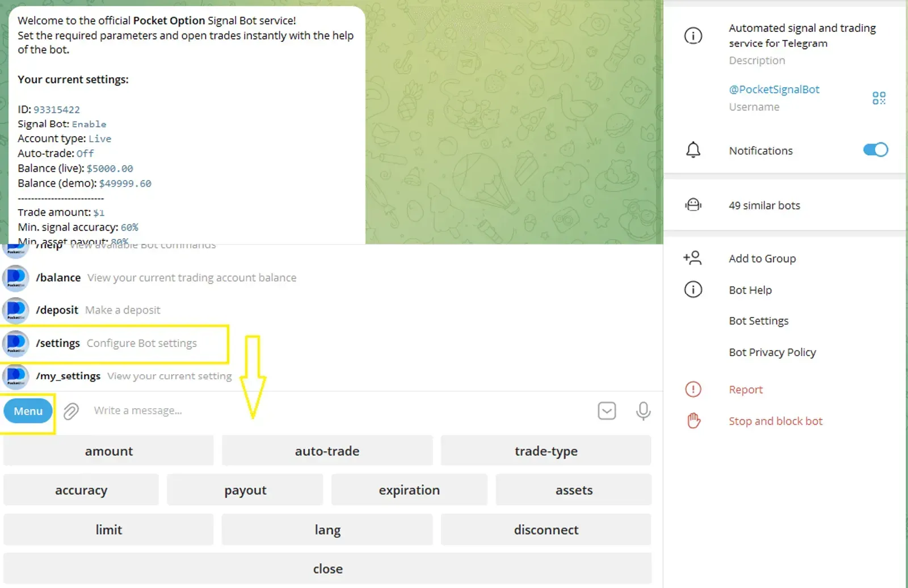The height and width of the screenshot is (588, 908).
Task: Click the Add to Group person icon
Action: [x=692, y=258]
